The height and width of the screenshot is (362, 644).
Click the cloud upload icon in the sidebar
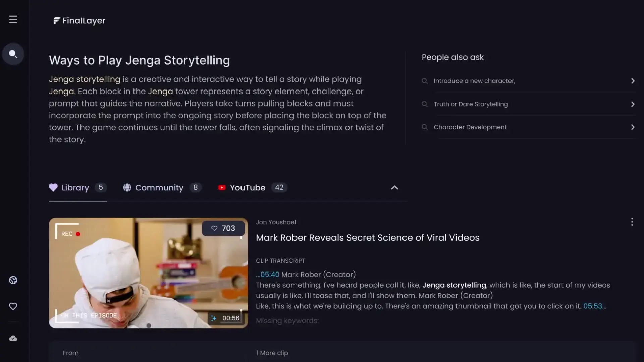click(x=13, y=338)
